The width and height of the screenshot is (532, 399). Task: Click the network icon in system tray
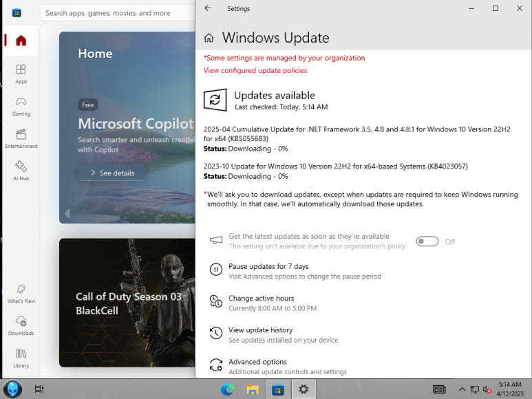click(x=475, y=389)
